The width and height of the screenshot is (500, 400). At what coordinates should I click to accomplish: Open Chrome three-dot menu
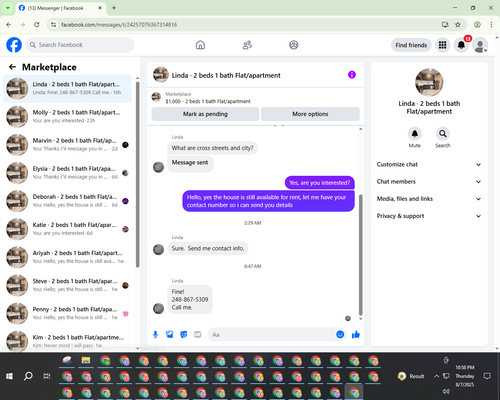tap(491, 25)
